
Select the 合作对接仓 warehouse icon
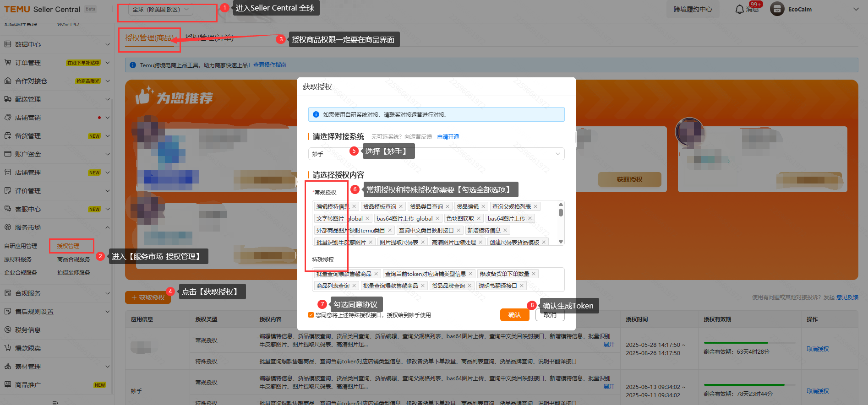8,81
